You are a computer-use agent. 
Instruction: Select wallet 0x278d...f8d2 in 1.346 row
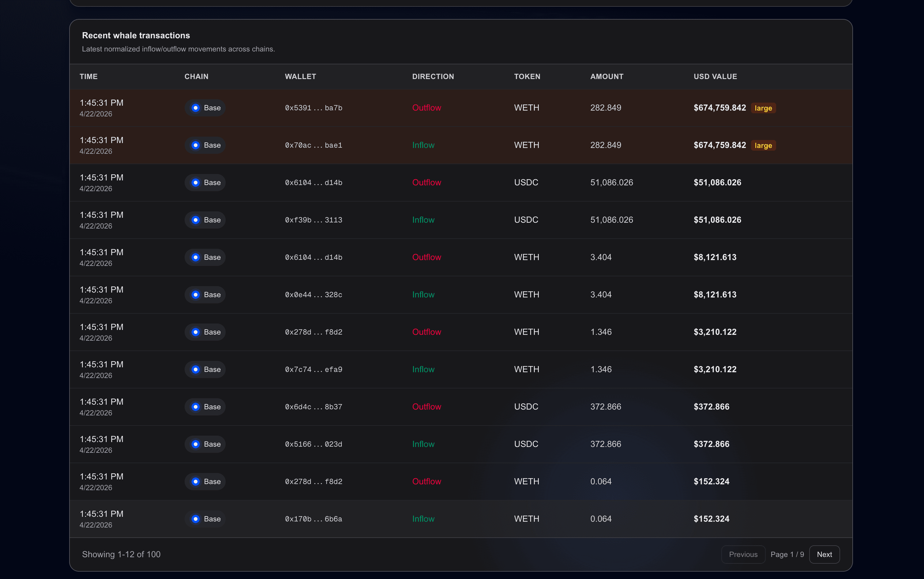click(x=313, y=332)
